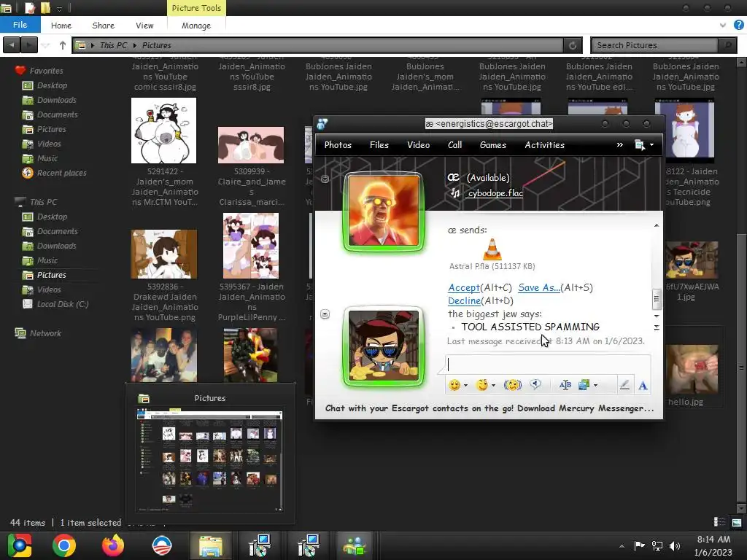
Task: Click the File Explorer taskbar button
Action: (210, 545)
